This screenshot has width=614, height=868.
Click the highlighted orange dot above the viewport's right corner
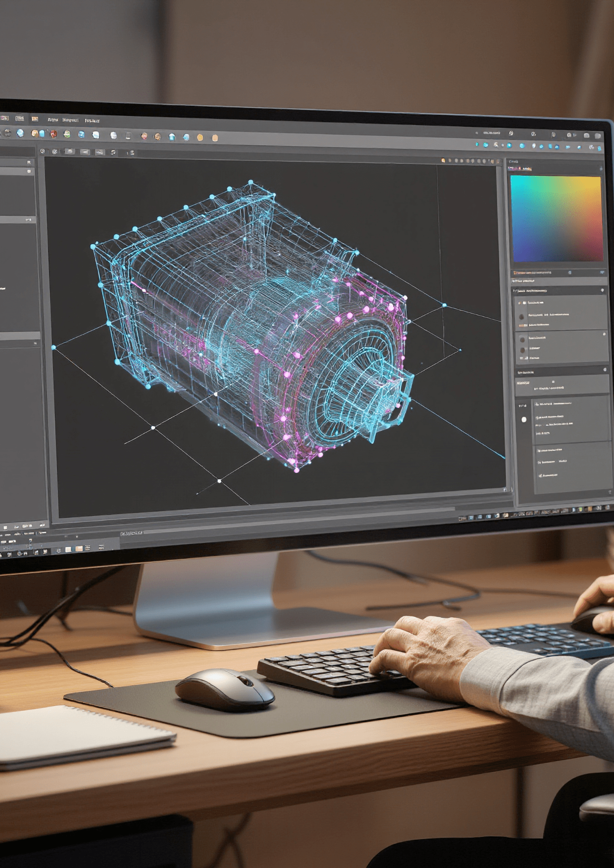tap(443, 160)
